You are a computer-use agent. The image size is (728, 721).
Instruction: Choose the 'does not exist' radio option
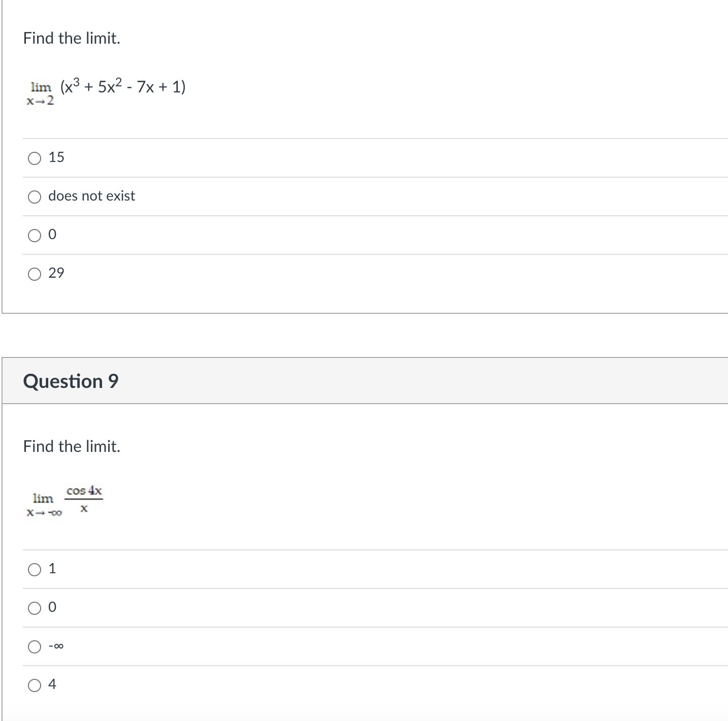[x=35, y=197]
